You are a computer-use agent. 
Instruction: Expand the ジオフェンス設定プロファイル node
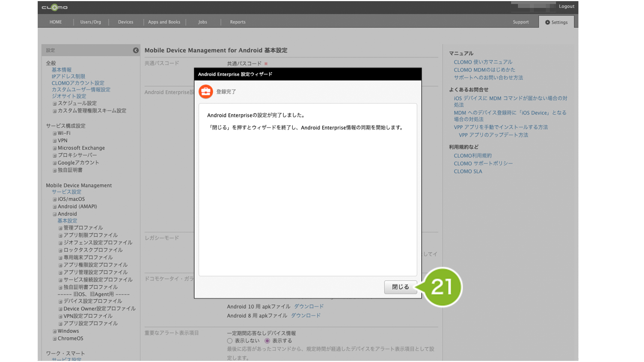(x=60, y=243)
